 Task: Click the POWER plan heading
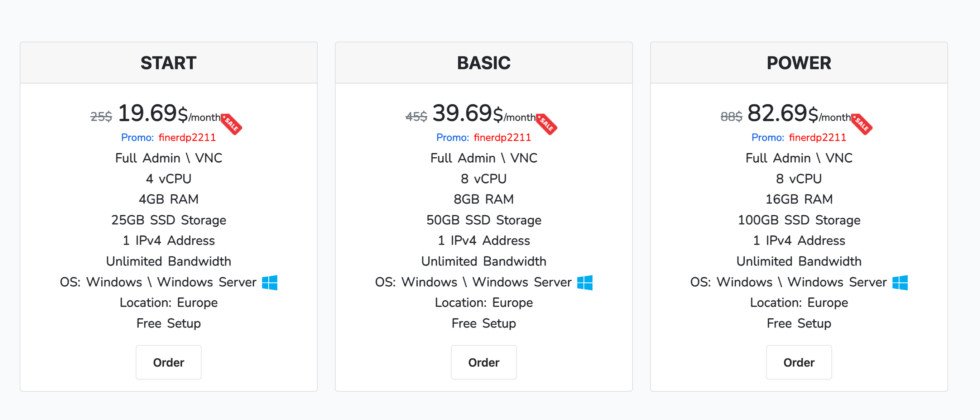(799, 63)
